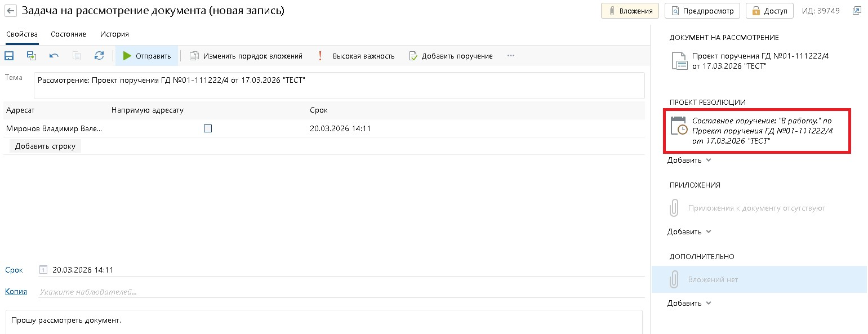868x334 pixels.
Task: Click the Добавить строку button
Action: (46, 146)
